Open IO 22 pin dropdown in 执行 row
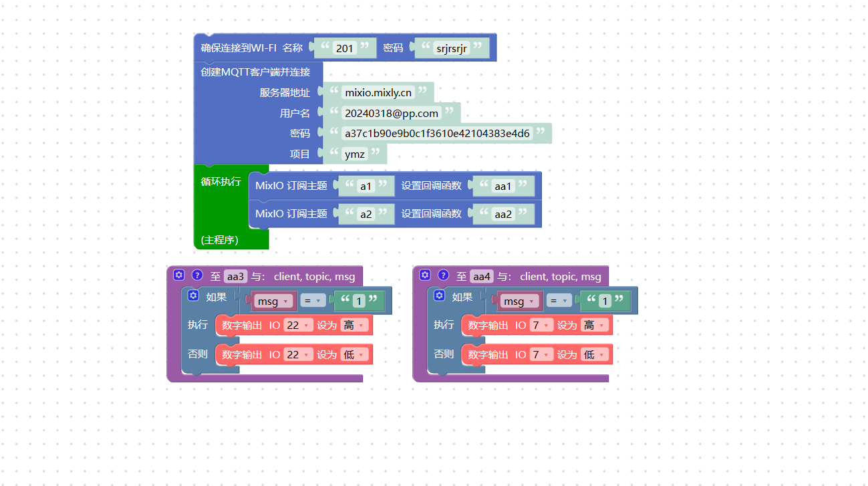 (x=298, y=326)
